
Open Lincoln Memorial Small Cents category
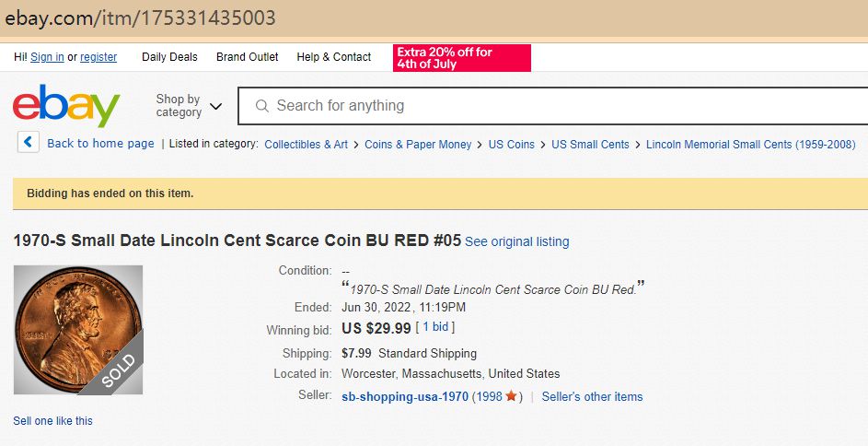[x=750, y=145]
